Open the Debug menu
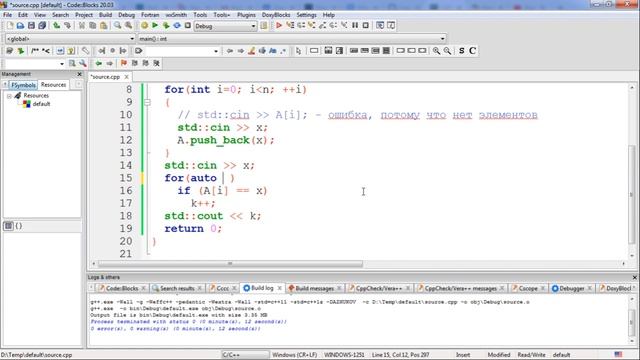This screenshot has width=640, height=360. 127,15
